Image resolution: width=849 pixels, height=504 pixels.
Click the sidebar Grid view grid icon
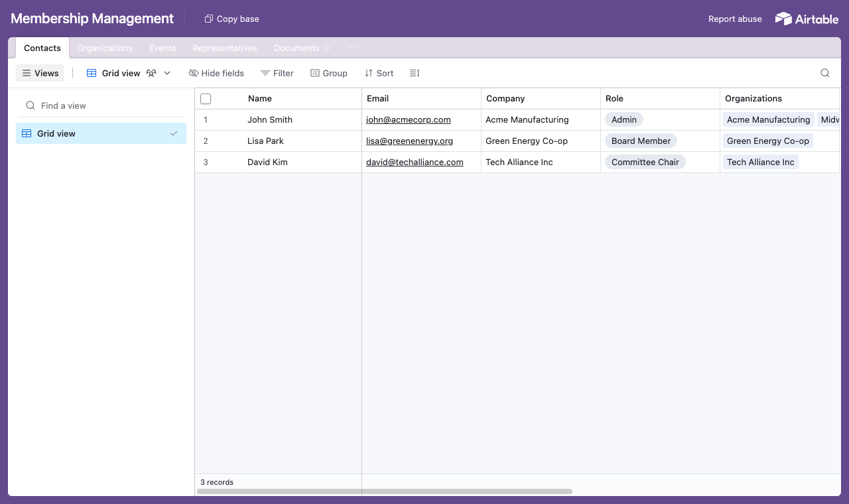(x=27, y=133)
